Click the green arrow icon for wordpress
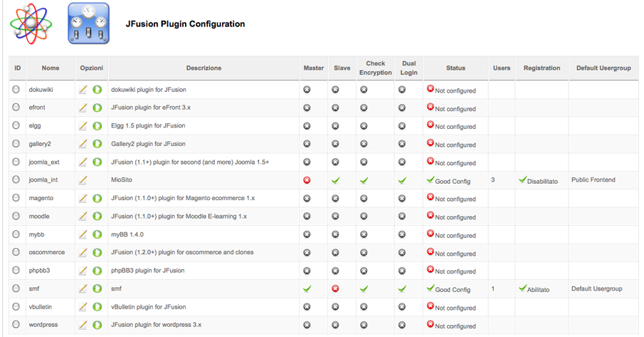 pyautogui.click(x=97, y=325)
